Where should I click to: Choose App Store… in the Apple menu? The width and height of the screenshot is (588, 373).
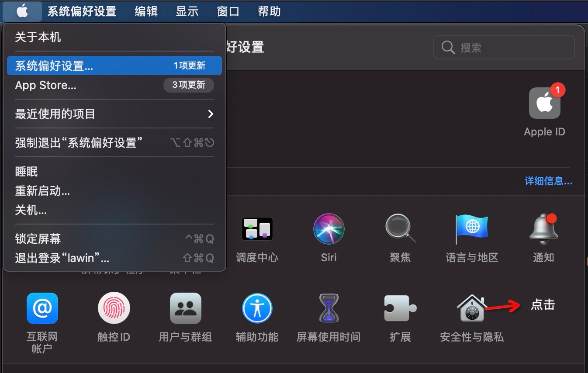(46, 85)
